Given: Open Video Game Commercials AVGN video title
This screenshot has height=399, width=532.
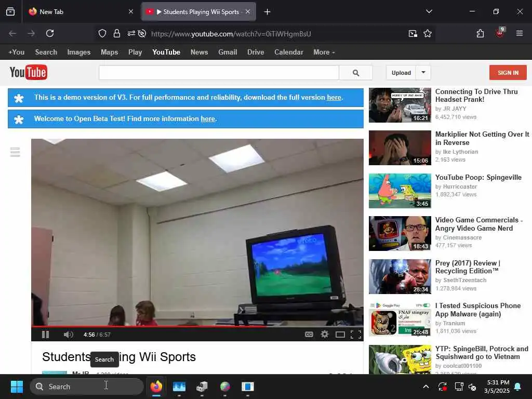Looking at the screenshot, I should coord(478,224).
